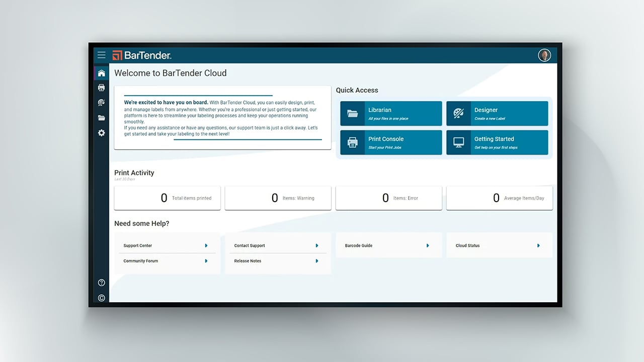Click the palette icon on the Designer tile
This screenshot has height=362, width=644.
coord(458,113)
